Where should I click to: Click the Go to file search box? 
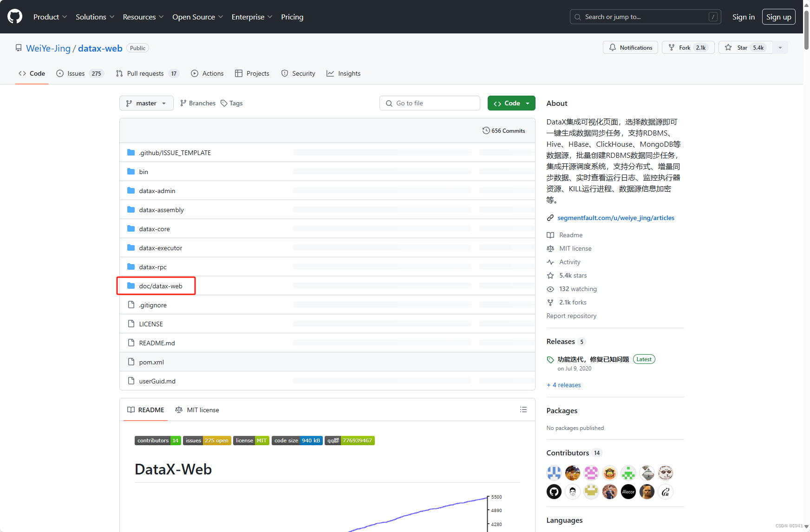tap(430, 103)
